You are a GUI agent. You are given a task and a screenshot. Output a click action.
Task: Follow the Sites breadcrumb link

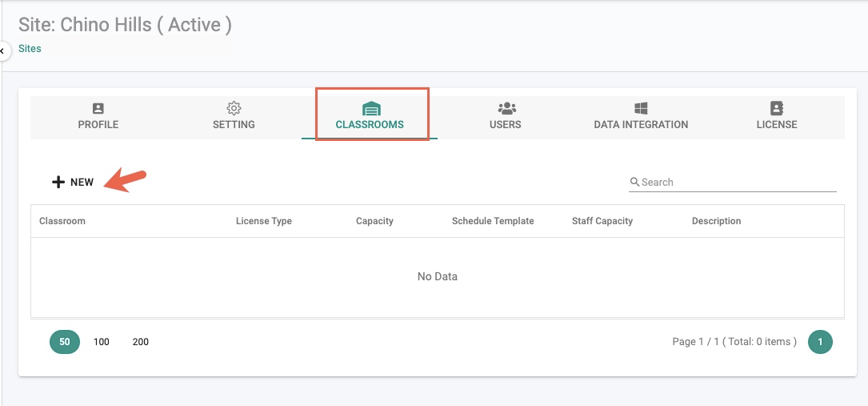[30, 48]
